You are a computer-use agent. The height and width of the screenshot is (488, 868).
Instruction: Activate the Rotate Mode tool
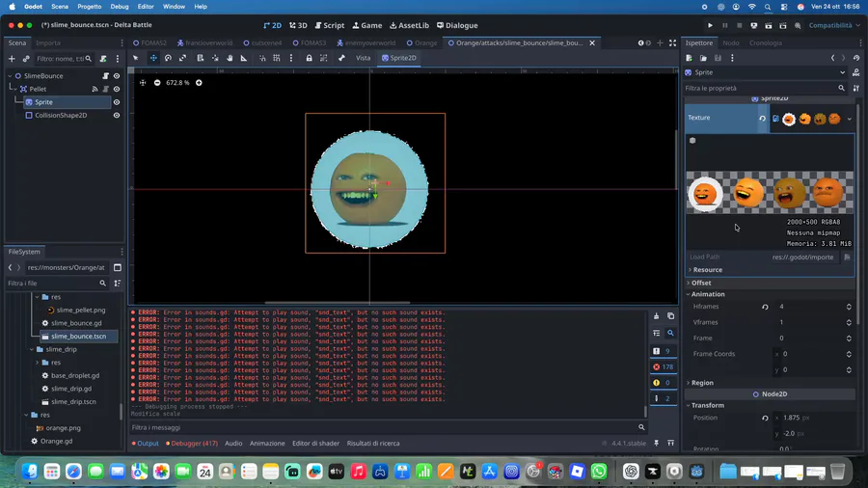coord(168,58)
